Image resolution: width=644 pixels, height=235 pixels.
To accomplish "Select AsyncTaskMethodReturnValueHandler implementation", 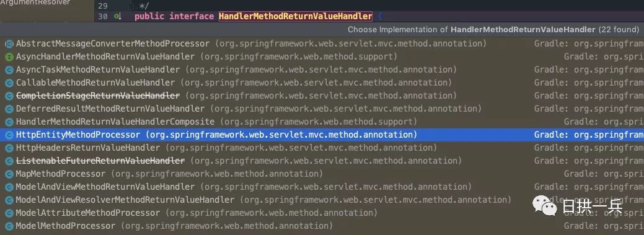I will coord(322,70).
